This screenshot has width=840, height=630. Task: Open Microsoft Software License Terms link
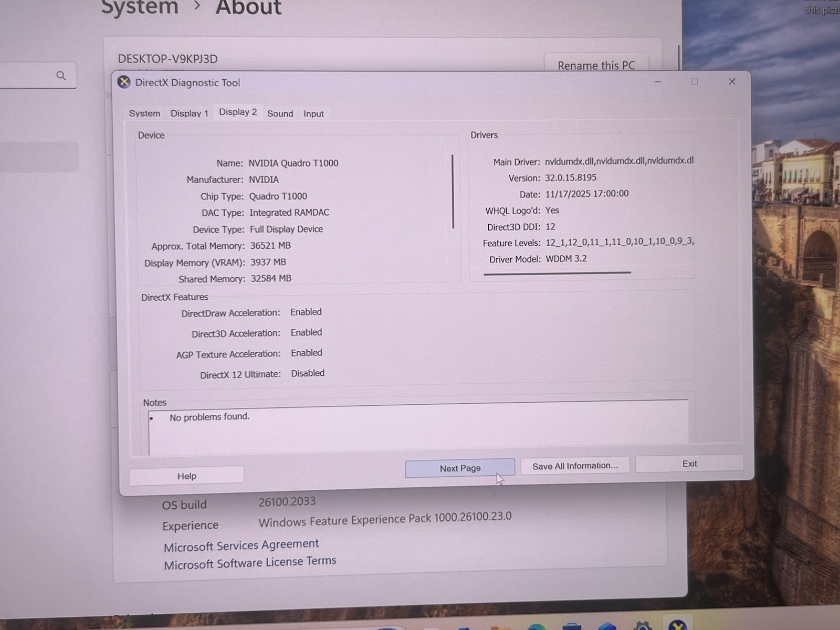tap(250, 563)
